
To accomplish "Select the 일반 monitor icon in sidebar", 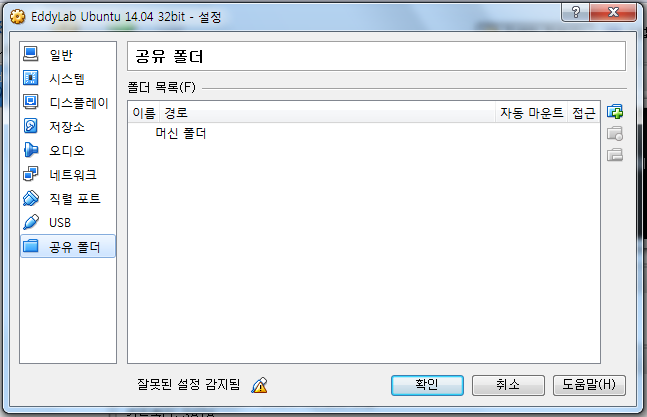I will (31, 54).
